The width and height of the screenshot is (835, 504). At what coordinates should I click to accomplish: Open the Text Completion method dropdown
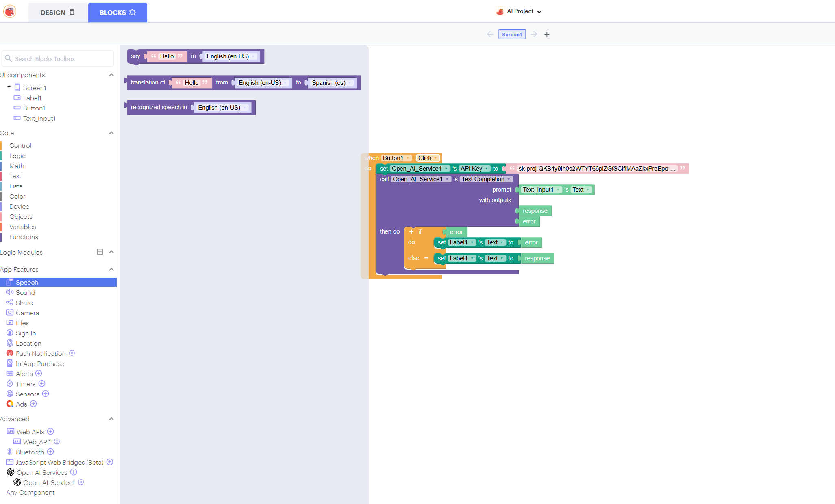click(x=486, y=179)
